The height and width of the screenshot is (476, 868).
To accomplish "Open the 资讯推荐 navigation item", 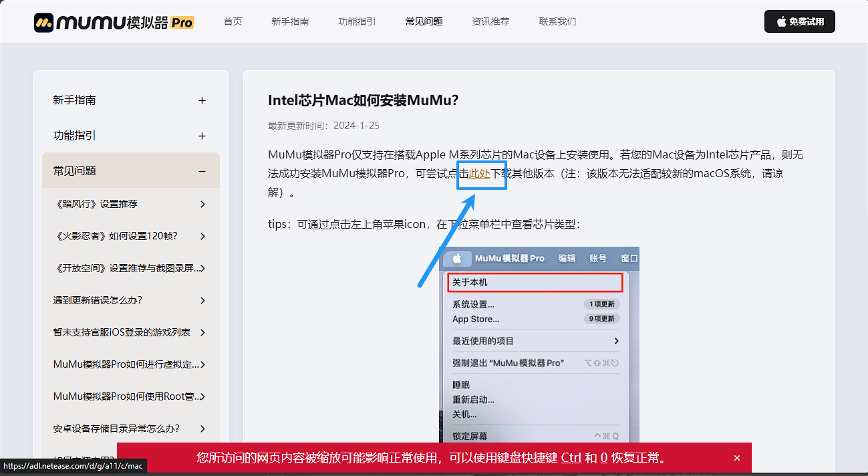I will [x=490, y=21].
